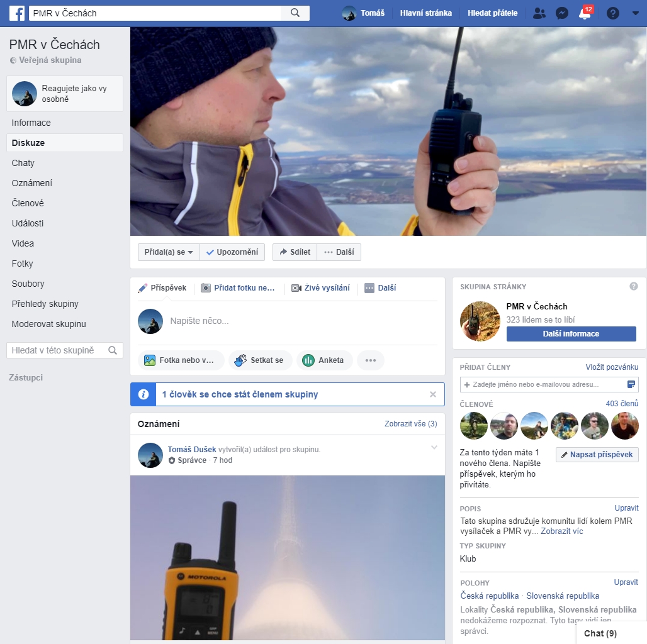Screen dimensions: 647x644
Task: Expand the post options chevron
Action: (x=434, y=447)
